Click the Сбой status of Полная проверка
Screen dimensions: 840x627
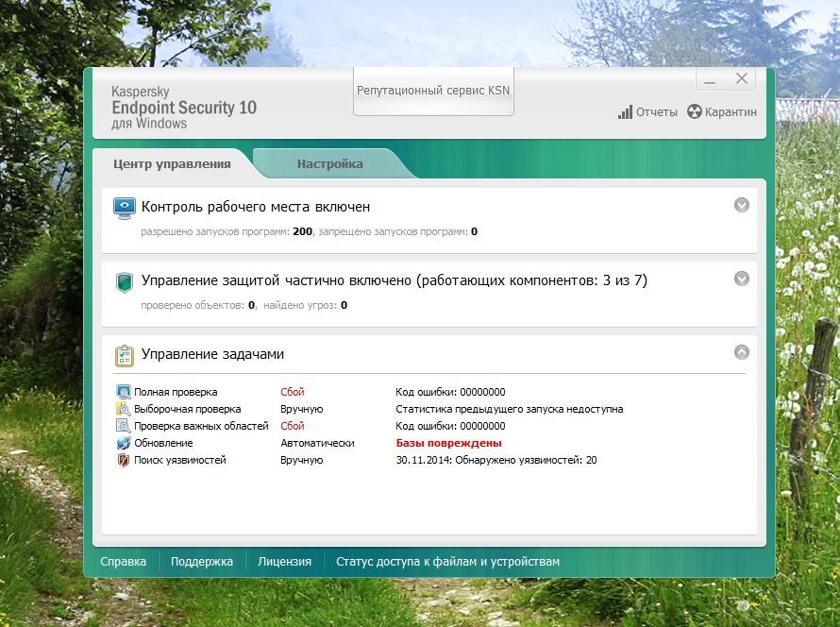293,392
